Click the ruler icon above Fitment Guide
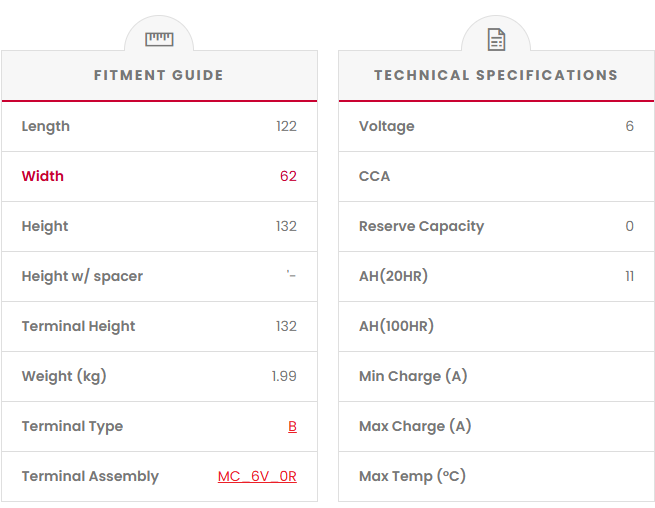This screenshot has height=508, width=655. click(159, 39)
